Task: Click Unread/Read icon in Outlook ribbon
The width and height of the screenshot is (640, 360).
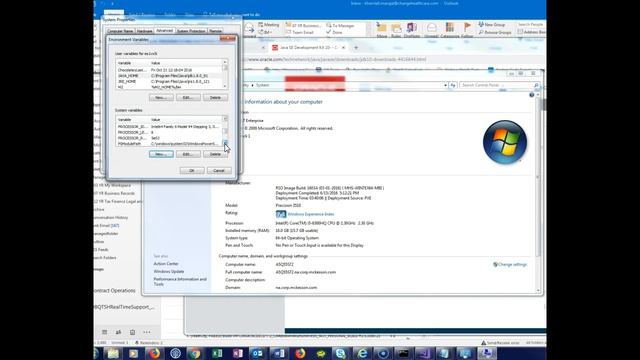Action: point(431,30)
